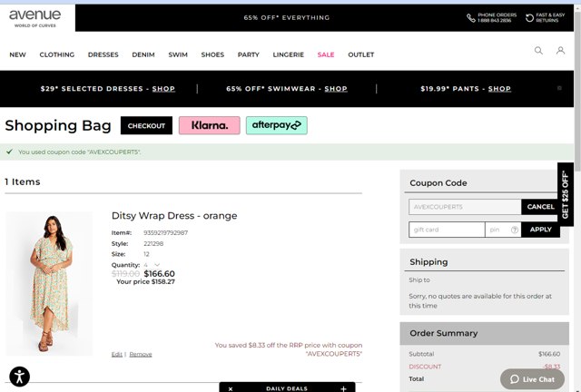Open the LINGERIE menu
This screenshot has height=392, width=581.
[x=289, y=54]
